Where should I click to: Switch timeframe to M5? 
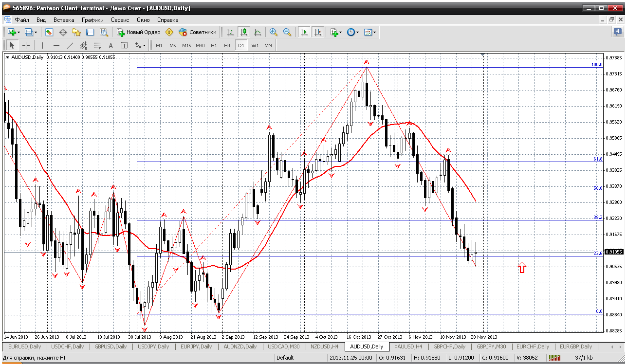point(173,45)
